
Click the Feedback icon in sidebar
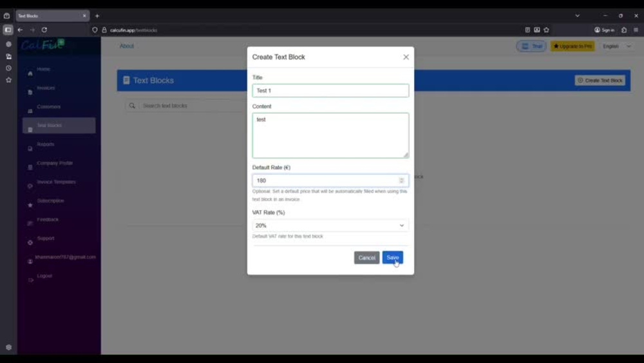pyautogui.click(x=30, y=224)
